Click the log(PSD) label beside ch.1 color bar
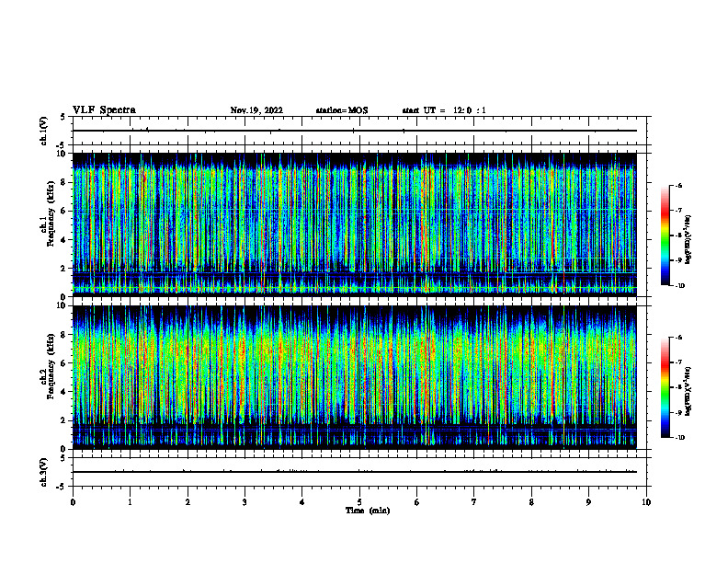Viewport: 728px width, 563px height. coord(688,239)
